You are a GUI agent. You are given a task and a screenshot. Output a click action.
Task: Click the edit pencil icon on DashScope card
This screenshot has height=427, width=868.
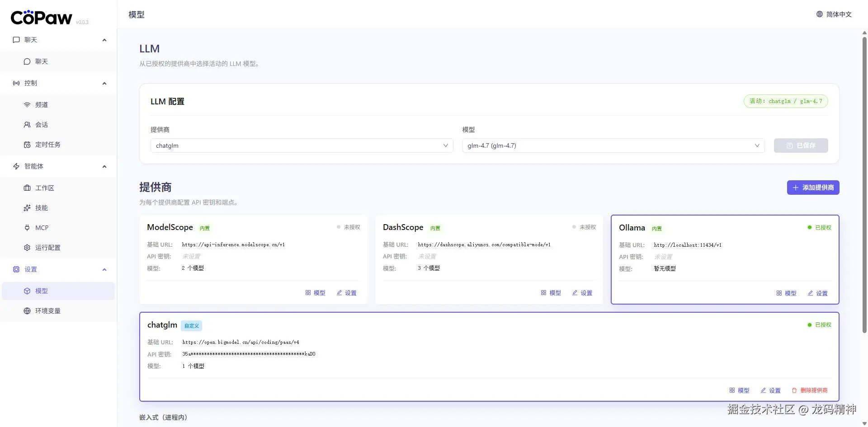[575, 293]
